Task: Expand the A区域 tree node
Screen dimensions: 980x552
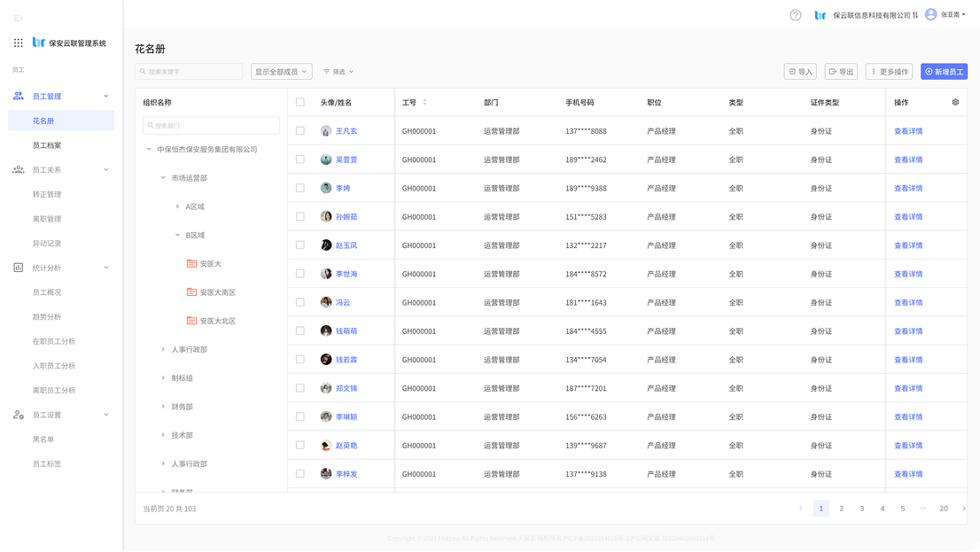Action: [177, 206]
